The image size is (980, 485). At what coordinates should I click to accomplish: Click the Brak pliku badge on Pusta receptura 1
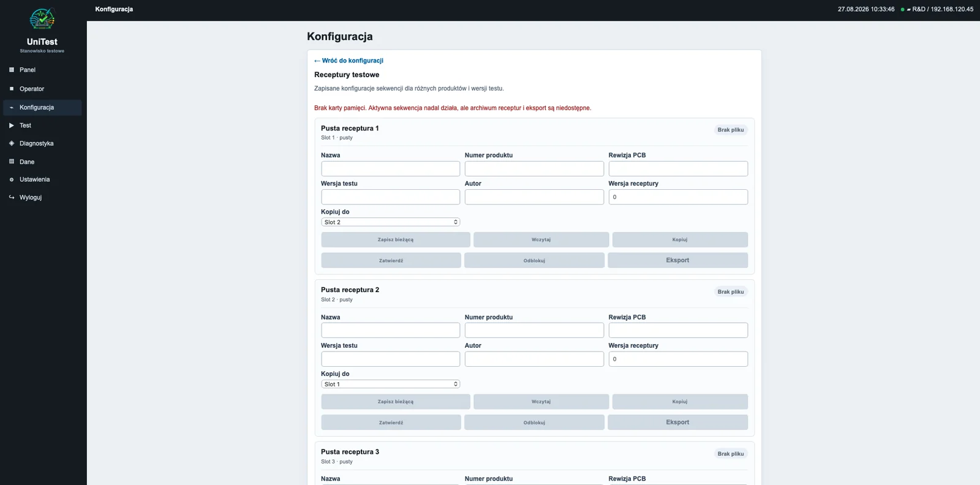731,130
